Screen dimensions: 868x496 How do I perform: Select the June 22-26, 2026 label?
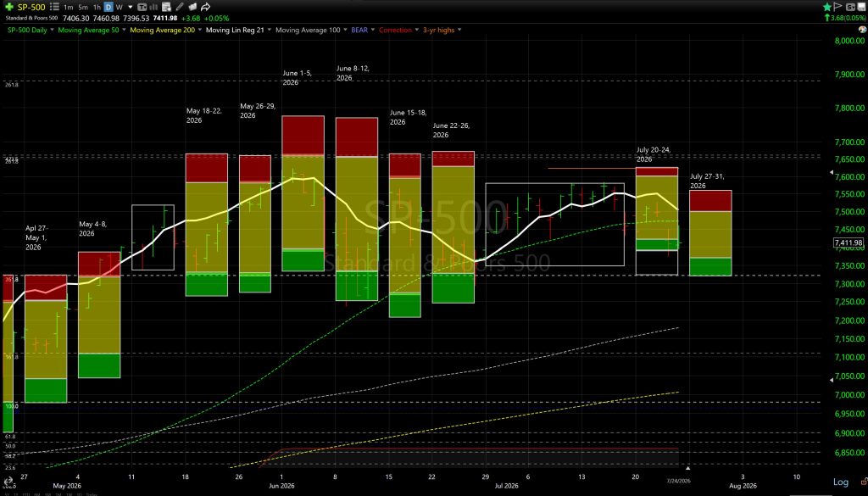pos(451,130)
